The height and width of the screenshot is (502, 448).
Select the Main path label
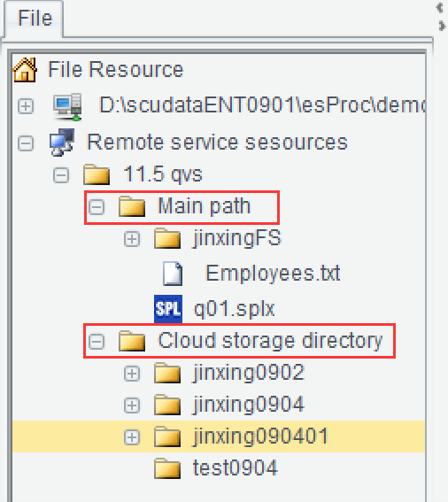pyautogui.click(x=205, y=206)
